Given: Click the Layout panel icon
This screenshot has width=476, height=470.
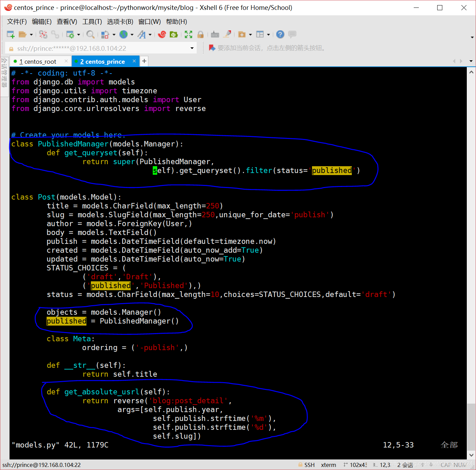Looking at the screenshot, I should click(x=260, y=34).
